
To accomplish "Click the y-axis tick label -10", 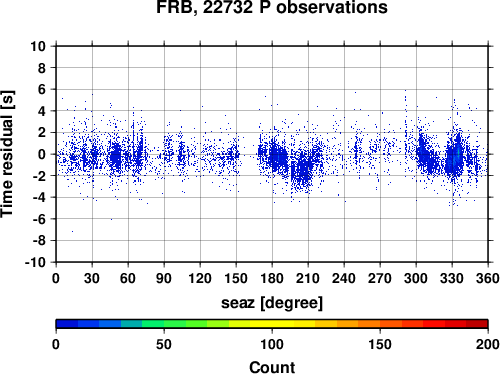I will click(36, 262).
